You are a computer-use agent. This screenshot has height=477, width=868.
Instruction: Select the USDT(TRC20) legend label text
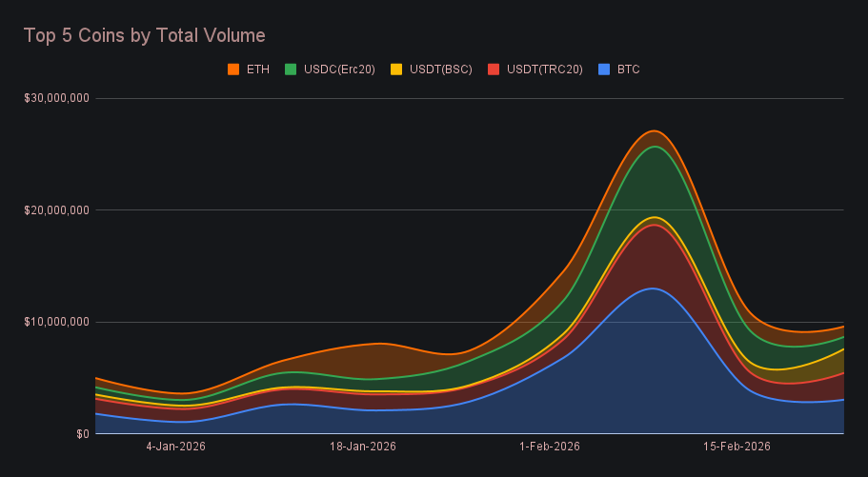click(x=544, y=70)
